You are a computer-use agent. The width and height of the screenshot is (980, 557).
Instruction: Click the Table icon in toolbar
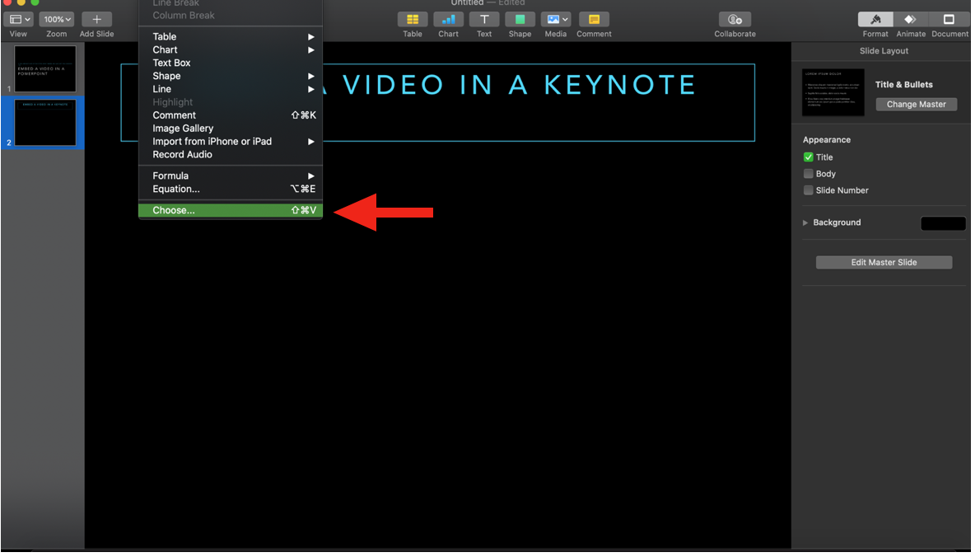[413, 20]
